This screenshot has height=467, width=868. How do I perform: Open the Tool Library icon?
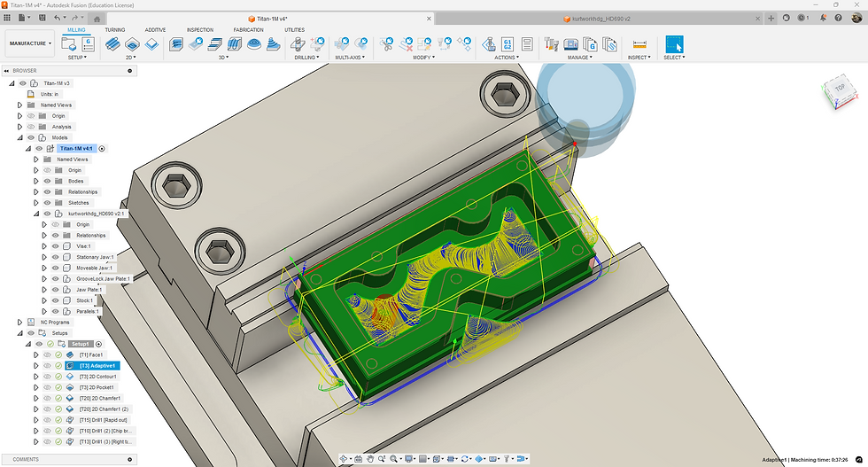coord(551,44)
